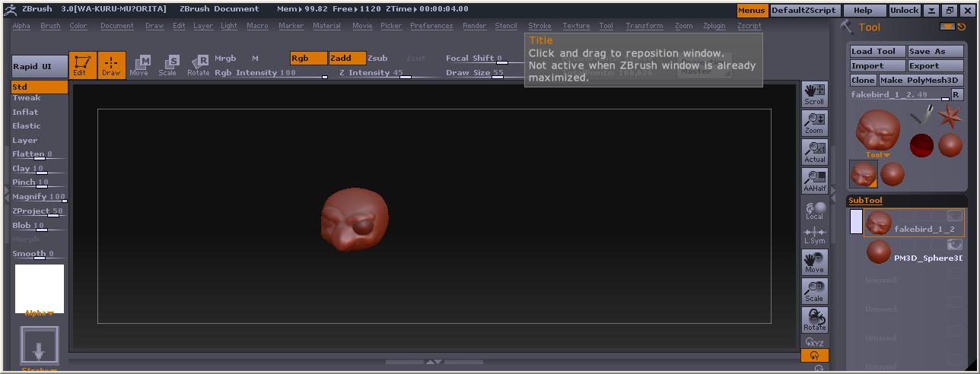Click the Export button
This screenshot has height=374, width=980.
(935, 66)
